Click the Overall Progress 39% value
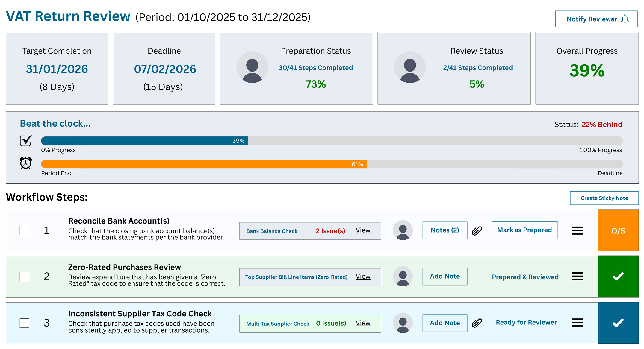The height and width of the screenshot is (349, 644). coord(587,71)
